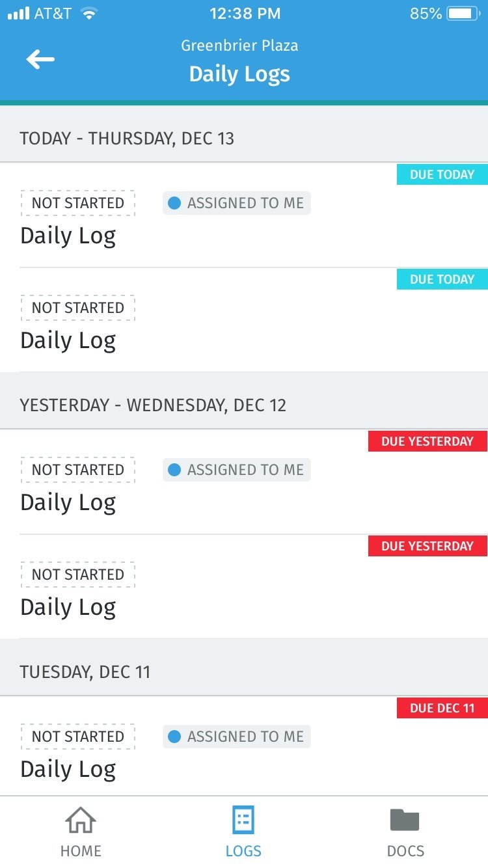Image resolution: width=488 pixels, height=868 pixels.
Task: Select the Tuesday Dec 11 Daily Log
Action: (68, 769)
